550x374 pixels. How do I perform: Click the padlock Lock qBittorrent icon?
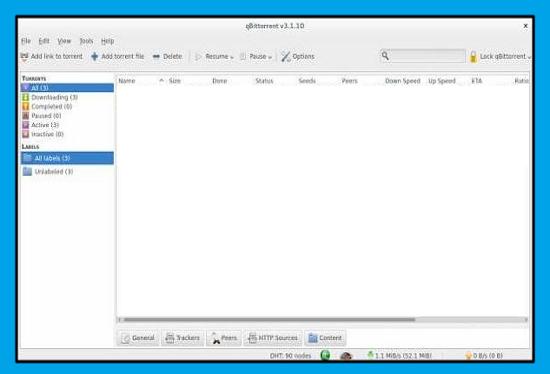point(473,56)
